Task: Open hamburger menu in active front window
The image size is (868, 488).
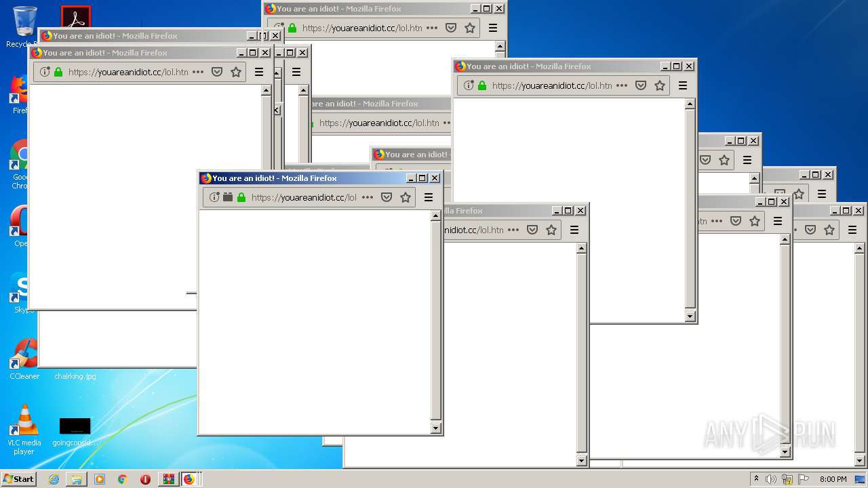Action: click(429, 197)
